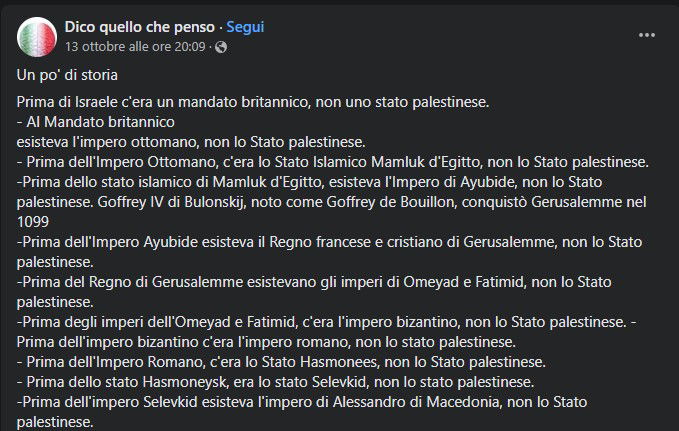Open the three-dots post options menu

[x=647, y=35]
